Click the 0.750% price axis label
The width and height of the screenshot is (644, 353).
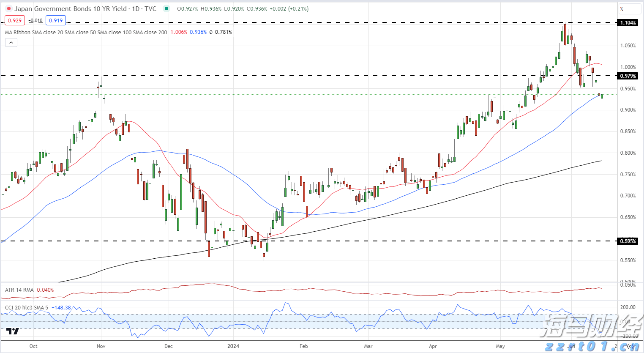tap(628, 175)
